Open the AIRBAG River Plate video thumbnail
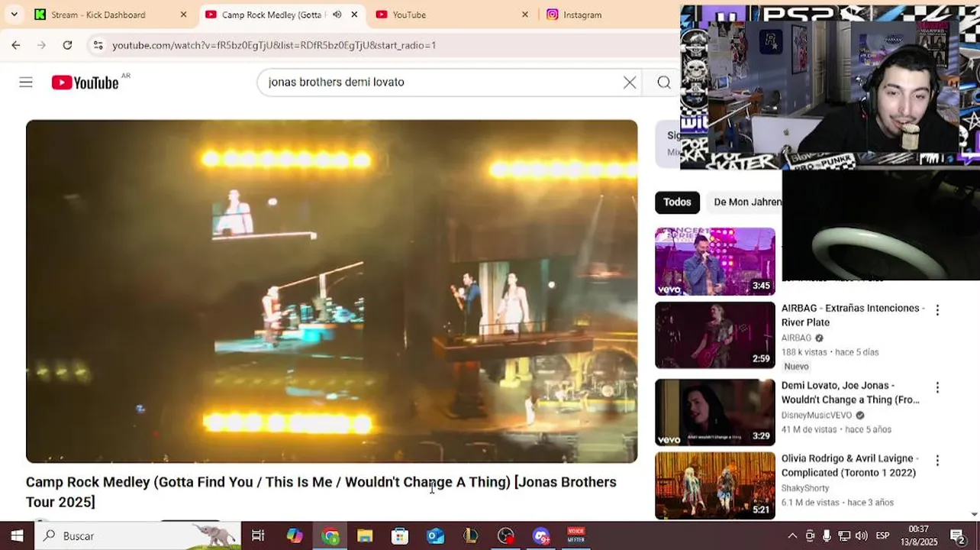The height and width of the screenshot is (550, 980). coord(715,335)
